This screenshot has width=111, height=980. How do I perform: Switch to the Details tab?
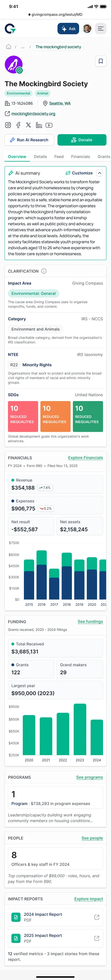[x=40, y=157]
